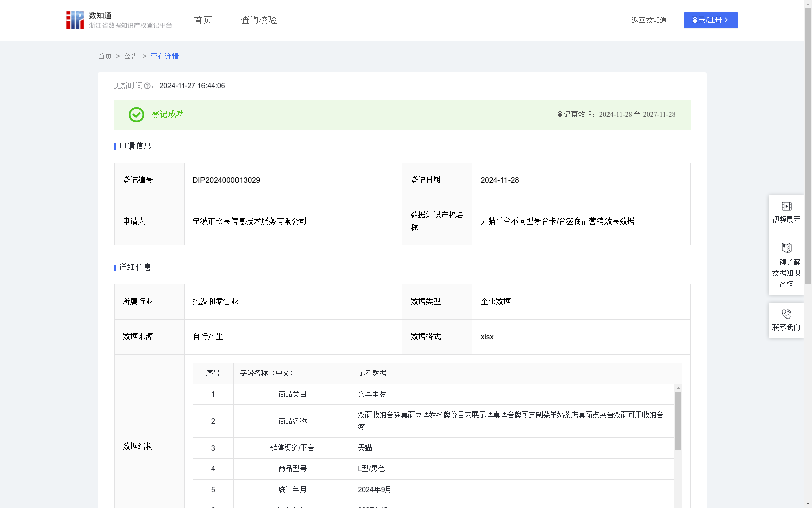Open the 视频展示 side panel icon
This screenshot has width=812, height=508.
point(786,206)
